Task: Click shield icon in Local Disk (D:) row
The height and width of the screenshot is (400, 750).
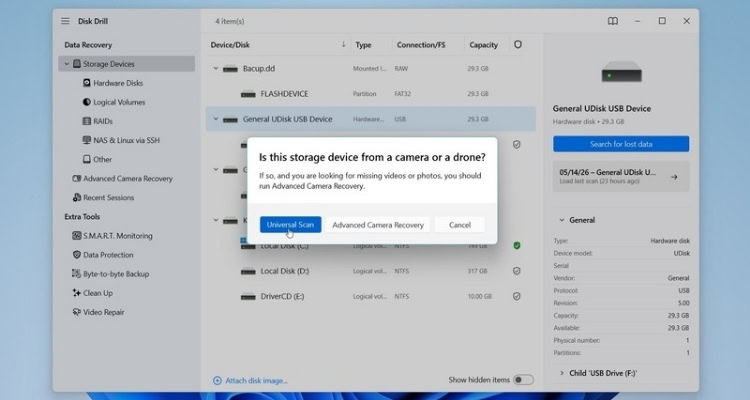Action: coord(517,271)
